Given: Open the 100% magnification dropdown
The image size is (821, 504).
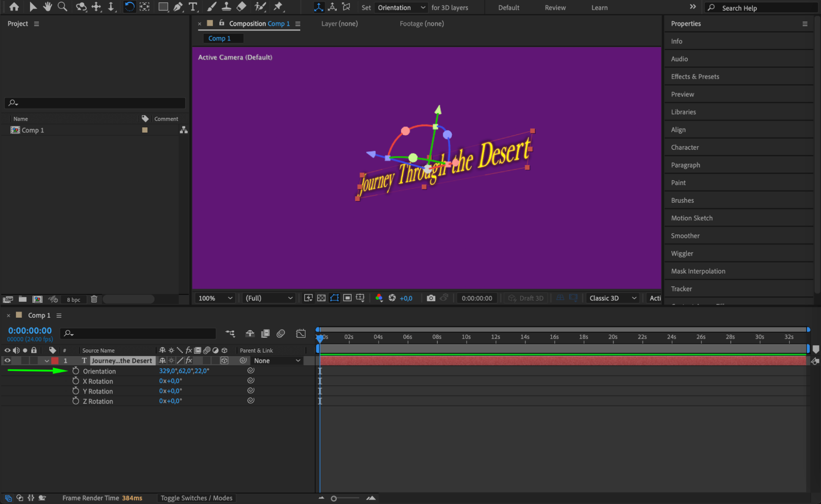Looking at the screenshot, I should 215,298.
